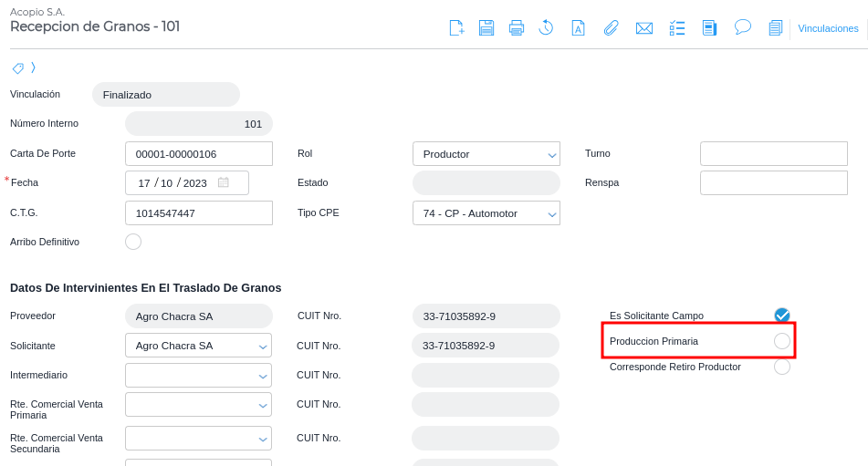Open the Vinculaciones link
868x466 pixels.
click(828, 28)
